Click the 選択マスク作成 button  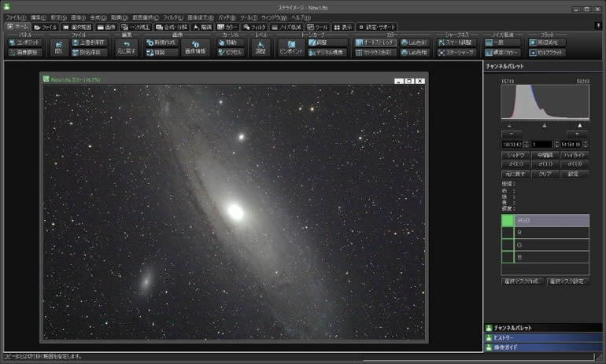click(523, 281)
